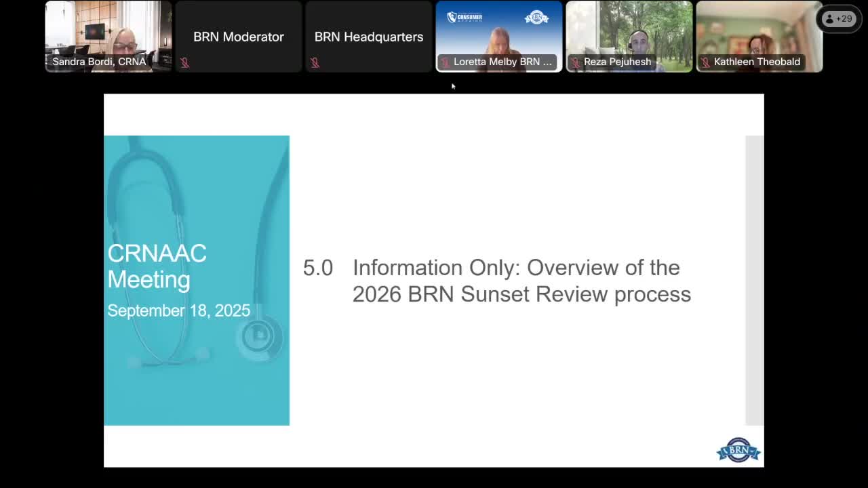Open the BRN Headquarters tile name
Image resolution: width=868 pixels, height=488 pixels.
click(x=369, y=37)
